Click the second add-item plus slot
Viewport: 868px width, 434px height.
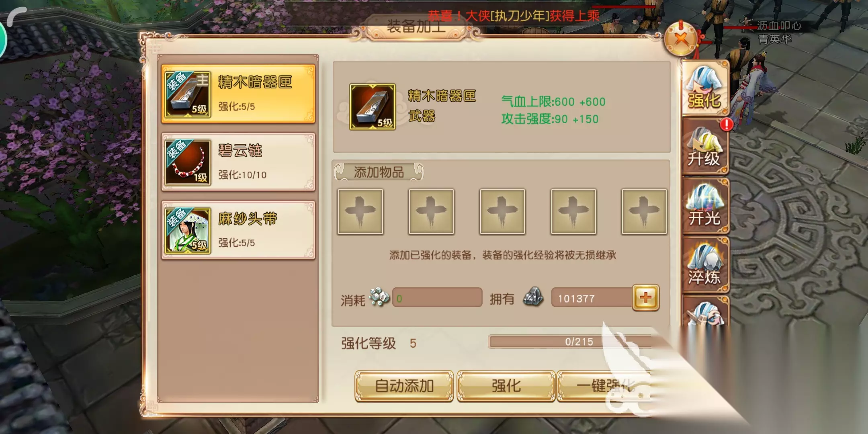click(x=431, y=211)
